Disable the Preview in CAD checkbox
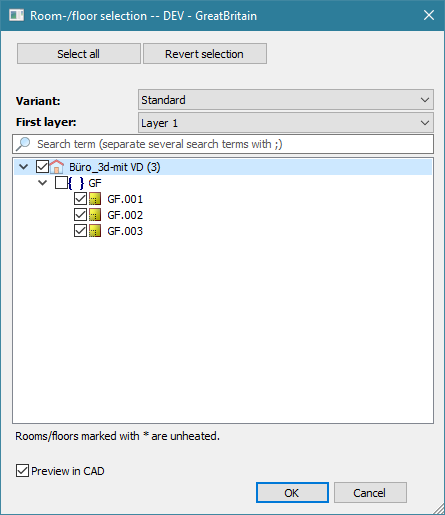This screenshot has height=515, width=445. coord(22,471)
